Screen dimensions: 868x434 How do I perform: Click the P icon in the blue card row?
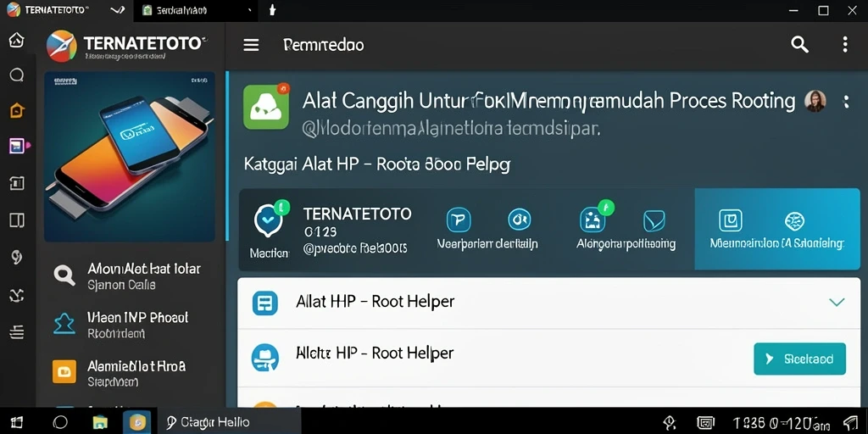click(459, 220)
